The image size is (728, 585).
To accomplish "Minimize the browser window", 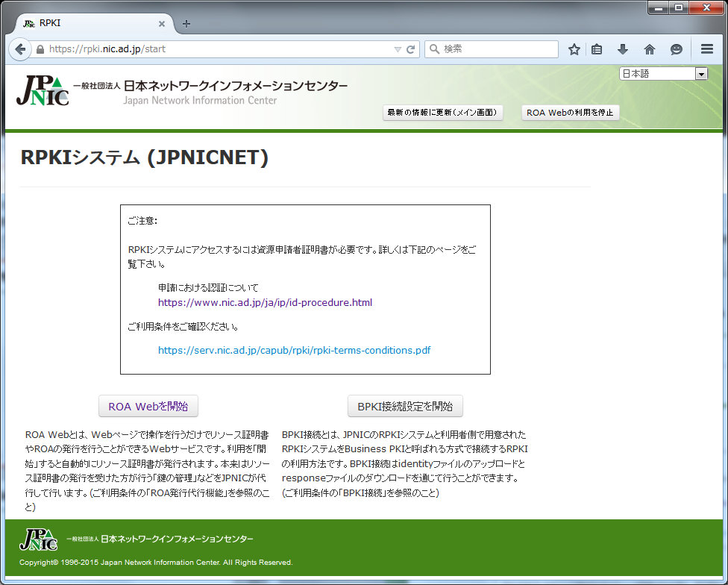I will point(659,8).
